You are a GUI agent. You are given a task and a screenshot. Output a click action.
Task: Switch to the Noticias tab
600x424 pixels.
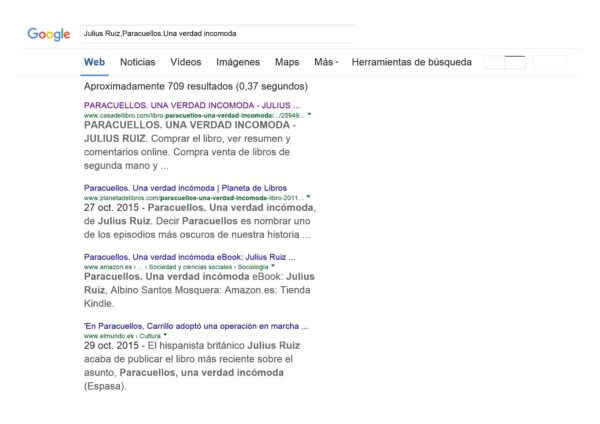pyautogui.click(x=138, y=62)
